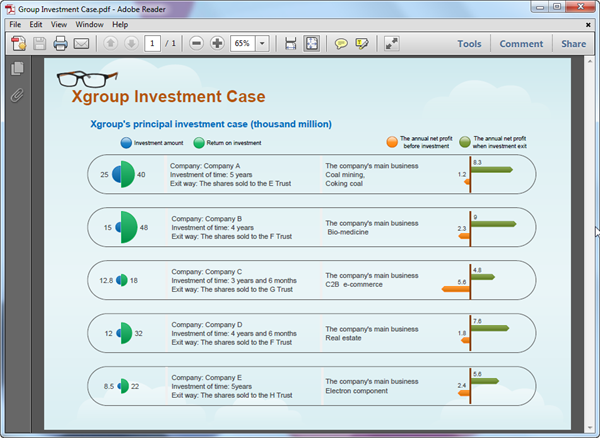
Task: Open the Attachments paperclip panel
Action: 17,96
